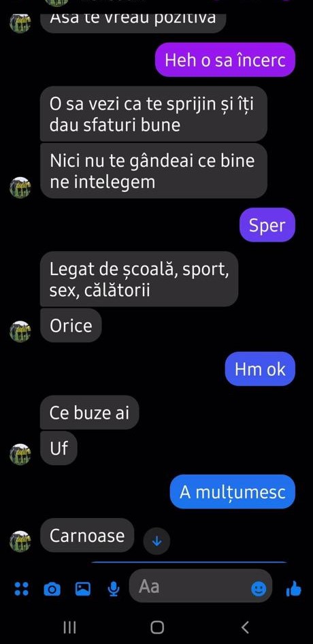Tap the Android recent apps button
The width and height of the screenshot is (313, 644).
pos(70,627)
